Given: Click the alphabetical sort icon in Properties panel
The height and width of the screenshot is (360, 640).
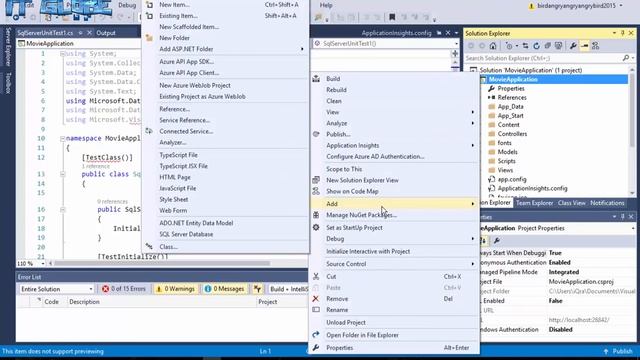Looking at the screenshot, I should point(483,241).
